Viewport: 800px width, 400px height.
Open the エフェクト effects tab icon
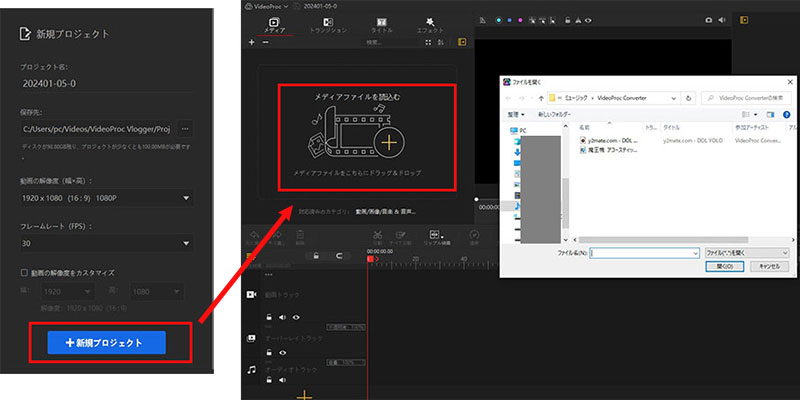coord(428,24)
